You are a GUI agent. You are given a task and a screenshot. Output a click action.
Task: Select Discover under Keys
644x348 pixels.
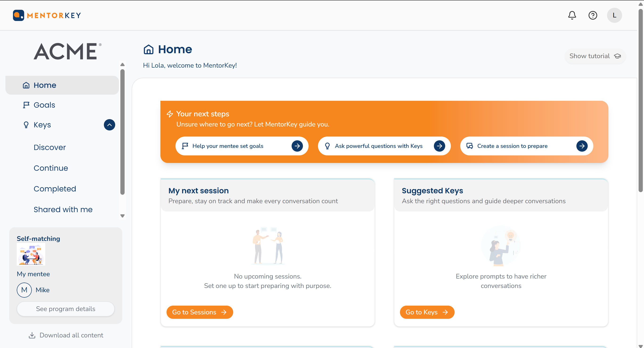click(x=49, y=147)
